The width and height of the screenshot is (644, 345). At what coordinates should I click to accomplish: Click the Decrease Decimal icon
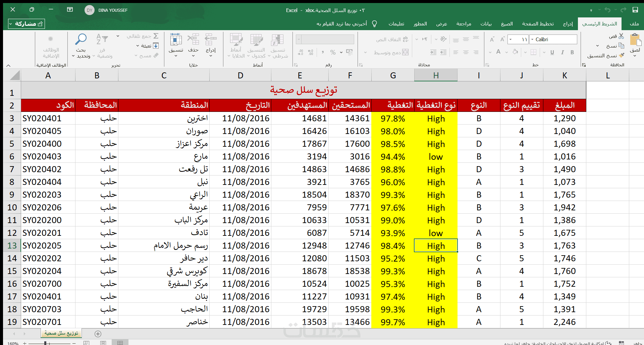301,52
